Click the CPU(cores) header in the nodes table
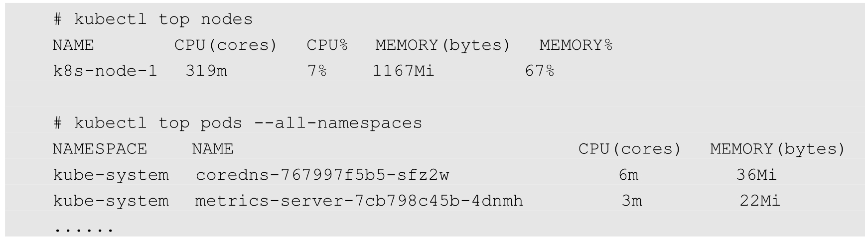 click(x=226, y=45)
